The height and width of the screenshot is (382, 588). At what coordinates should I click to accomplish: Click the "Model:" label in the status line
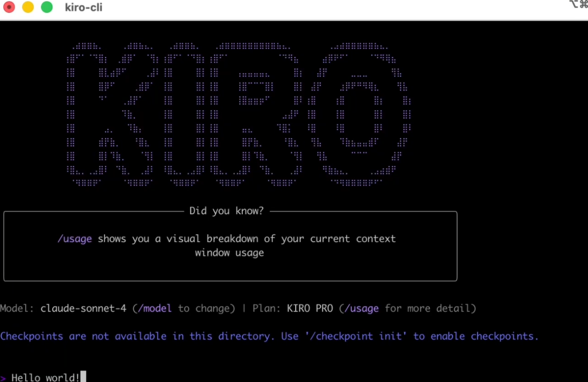click(x=17, y=308)
